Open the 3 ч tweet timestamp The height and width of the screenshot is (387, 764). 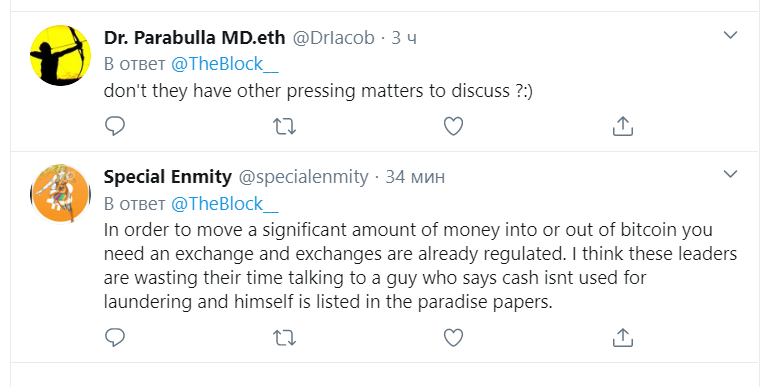pyautogui.click(x=404, y=38)
